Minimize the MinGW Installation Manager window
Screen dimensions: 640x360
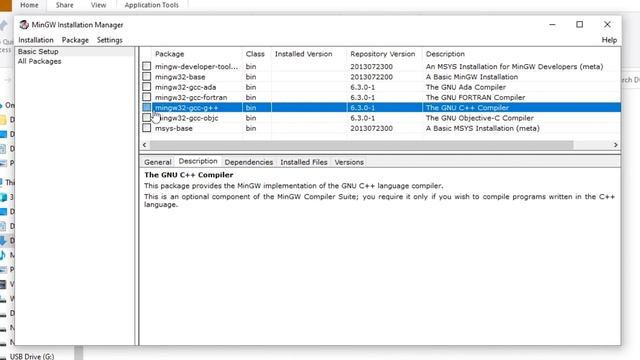(552, 24)
